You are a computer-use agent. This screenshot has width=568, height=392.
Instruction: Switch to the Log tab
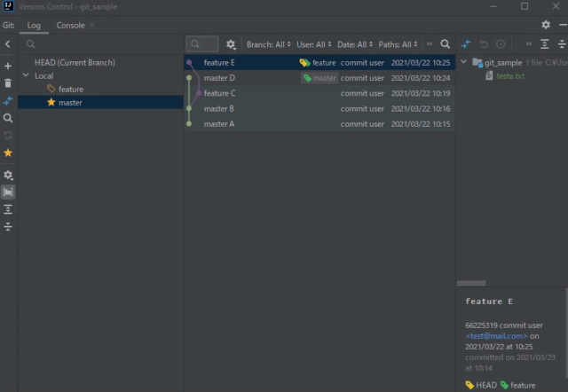pyautogui.click(x=34, y=26)
